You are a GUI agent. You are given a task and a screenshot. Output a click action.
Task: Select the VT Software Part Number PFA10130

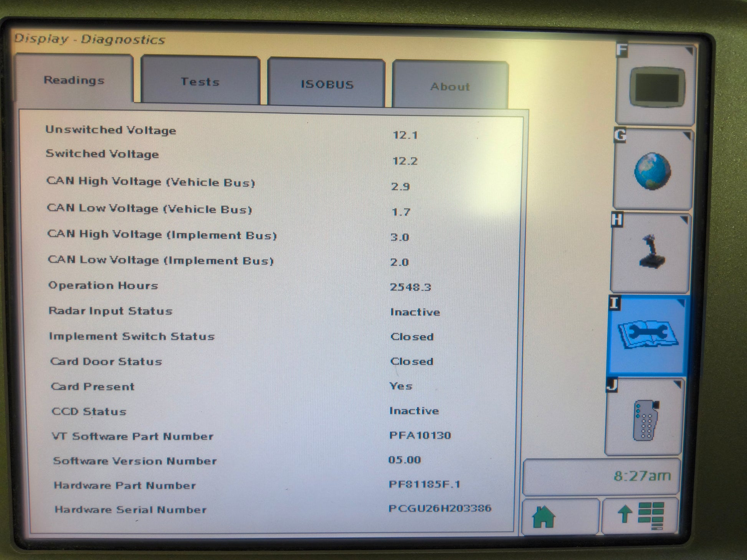click(x=420, y=435)
